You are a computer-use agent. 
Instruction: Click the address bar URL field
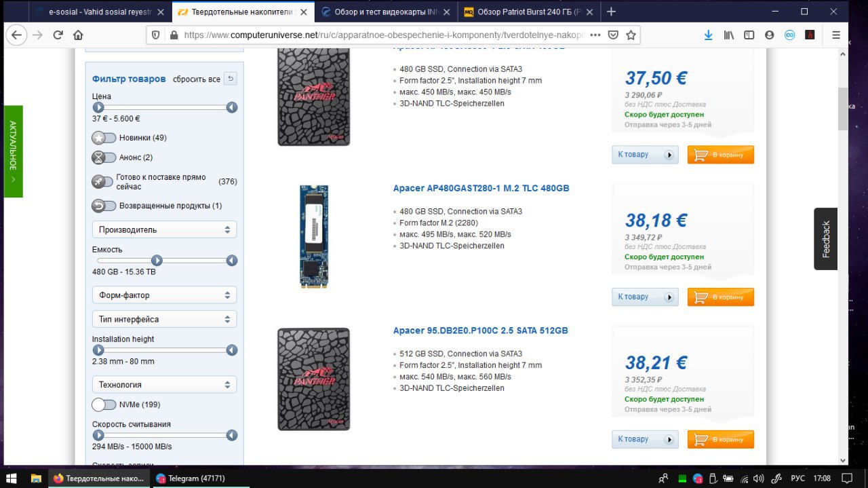(x=383, y=35)
